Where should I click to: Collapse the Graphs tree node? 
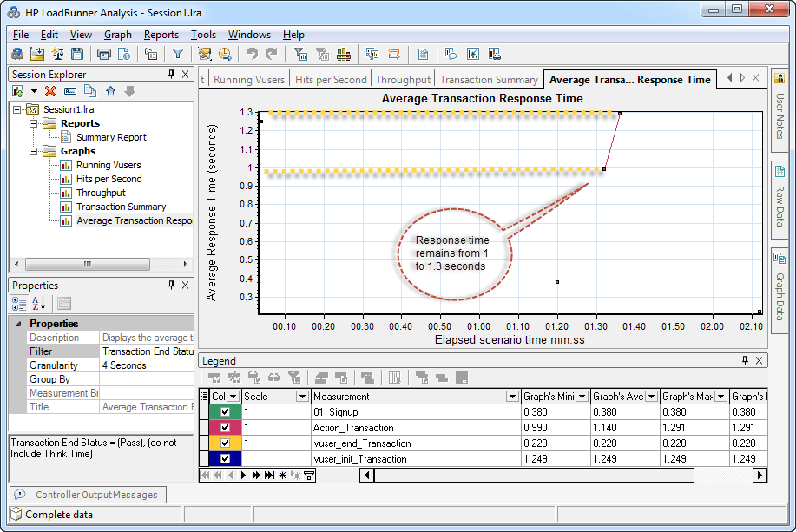[x=34, y=151]
